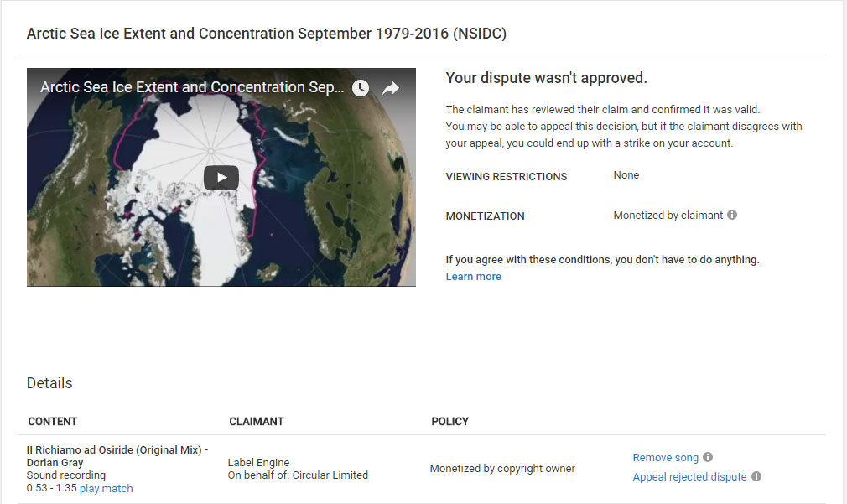Click the video title inside the player
847x504 pixels.
pos(192,87)
